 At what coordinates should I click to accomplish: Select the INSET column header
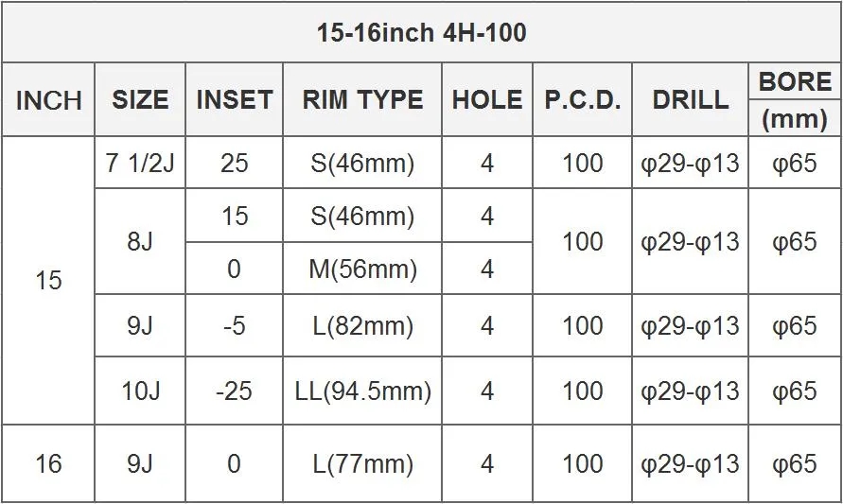(x=234, y=100)
